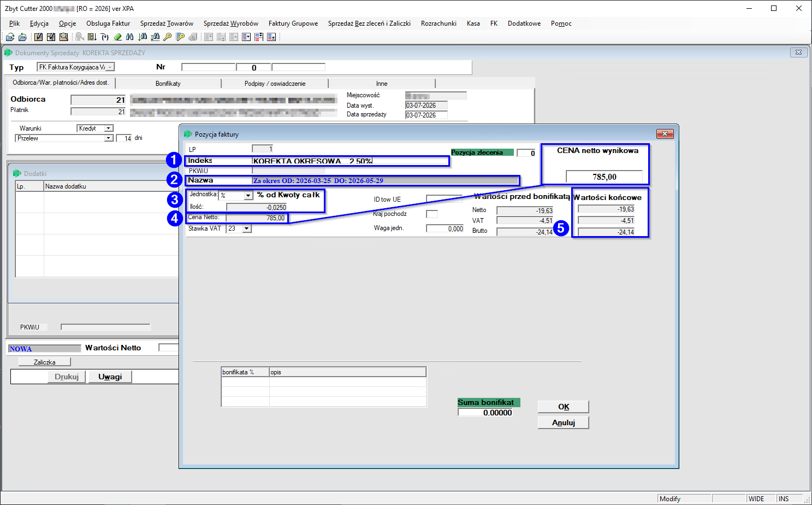Image resolution: width=812 pixels, height=505 pixels.
Task: Click the single yellow key toolbar icon
Action: [168, 37]
